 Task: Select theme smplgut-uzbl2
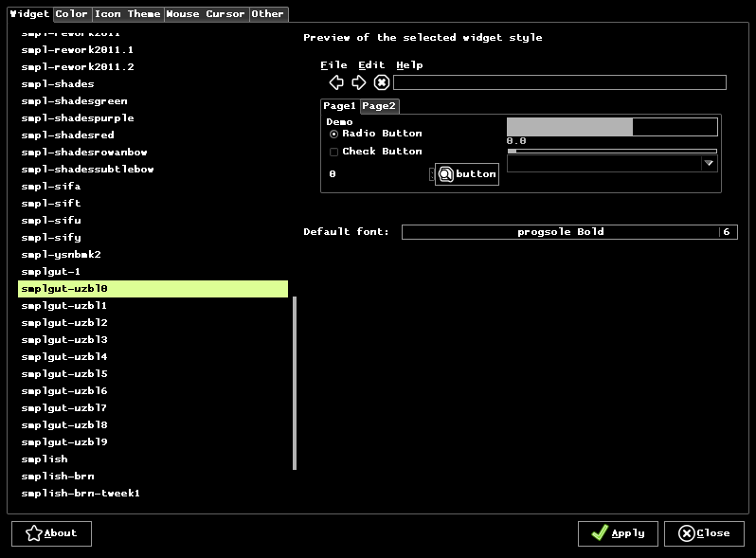(153, 323)
